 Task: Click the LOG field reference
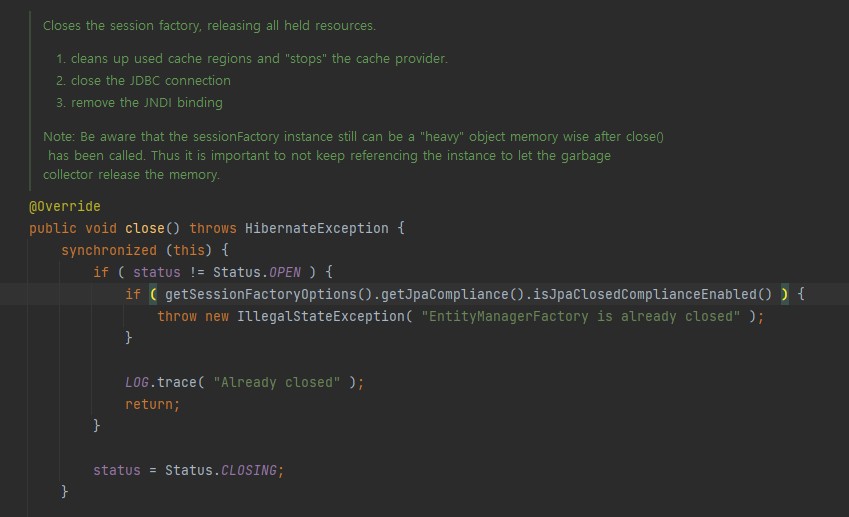pyautogui.click(x=137, y=382)
